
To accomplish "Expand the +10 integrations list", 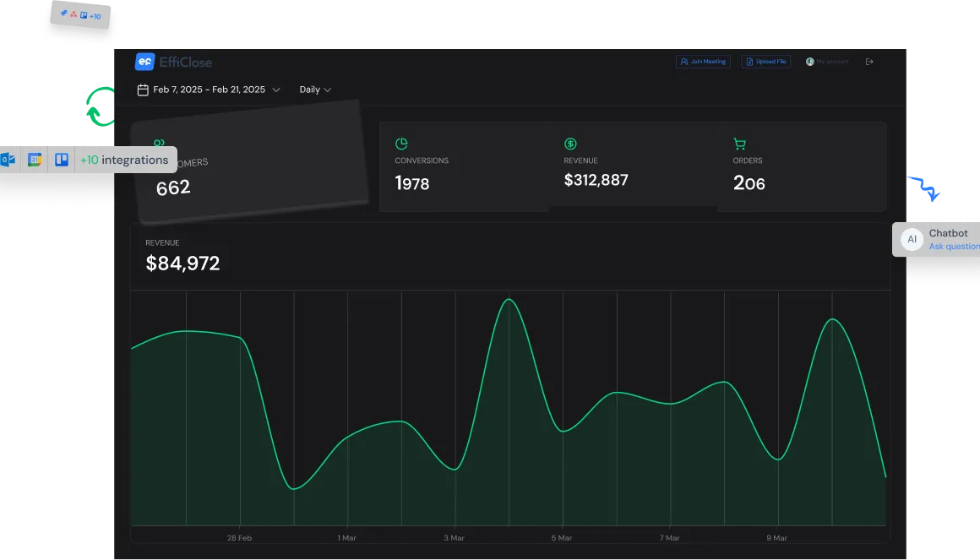I will click(125, 160).
